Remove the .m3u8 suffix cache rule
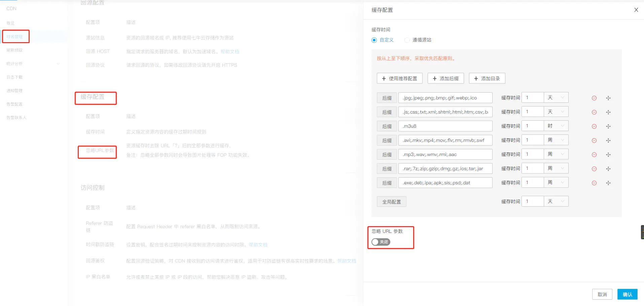 (x=594, y=126)
